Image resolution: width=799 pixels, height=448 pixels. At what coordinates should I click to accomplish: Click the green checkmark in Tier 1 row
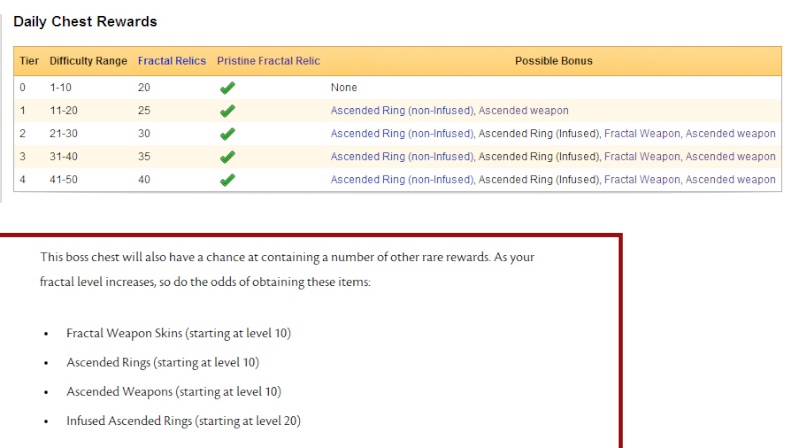pyautogui.click(x=227, y=111)
